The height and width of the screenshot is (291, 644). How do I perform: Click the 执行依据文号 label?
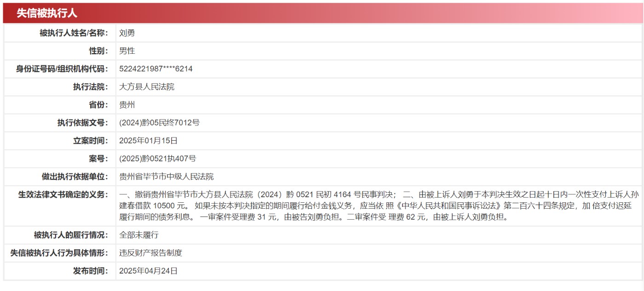pyautogui.click(x=83, y=123)
